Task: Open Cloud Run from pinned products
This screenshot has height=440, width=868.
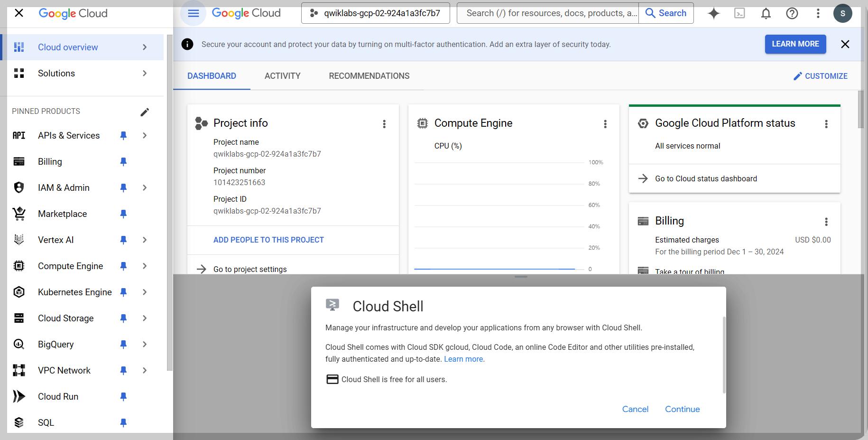Action: tap(82, 396)
